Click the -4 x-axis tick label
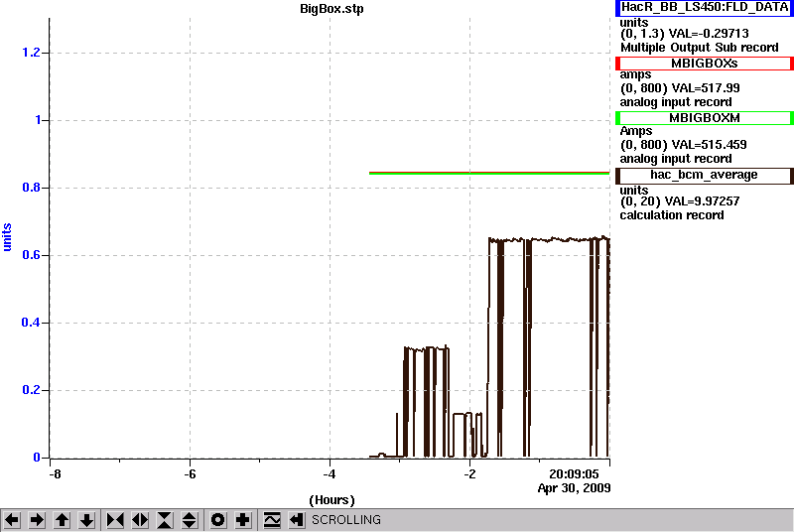This screenshot has width=794, height=532. [x=330, y=474]
